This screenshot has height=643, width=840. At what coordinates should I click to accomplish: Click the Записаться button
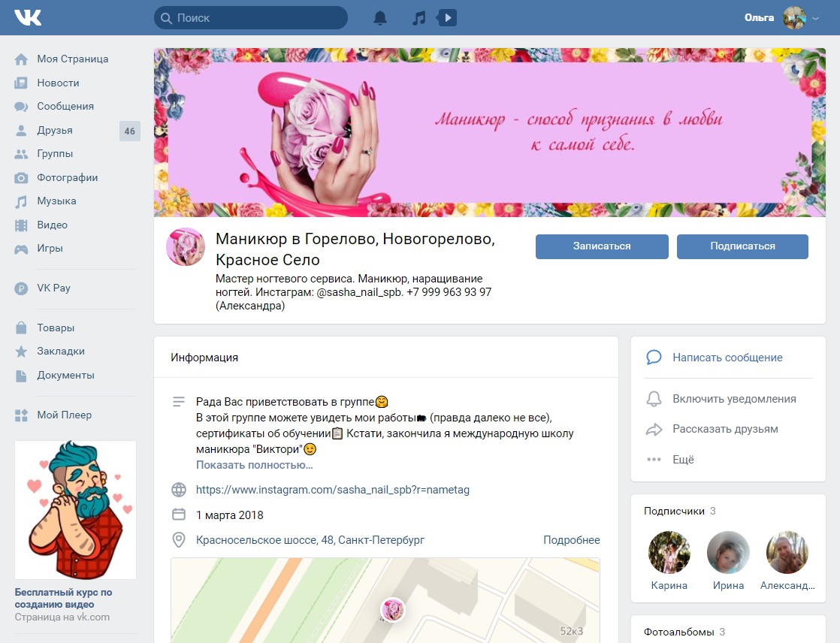602,246
